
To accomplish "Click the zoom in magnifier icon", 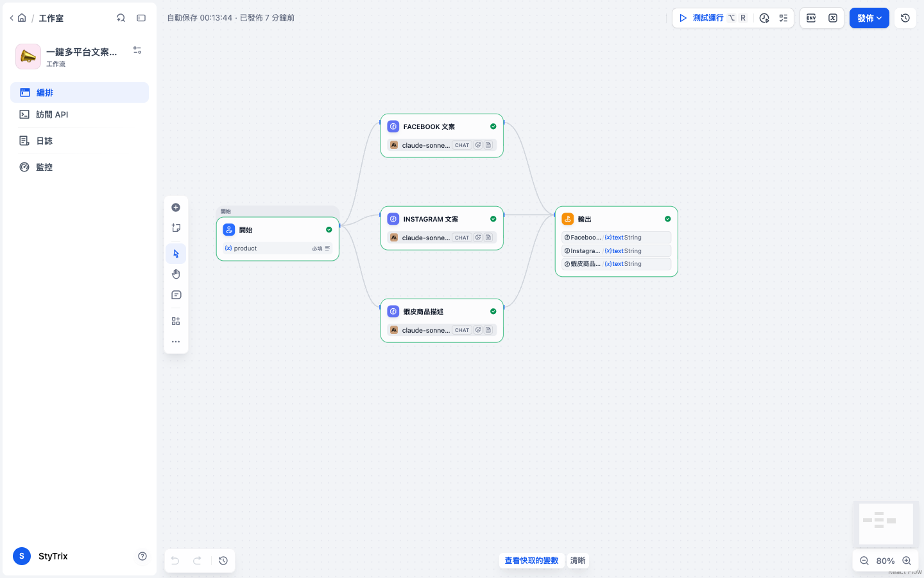I will [x=907, y=561].
